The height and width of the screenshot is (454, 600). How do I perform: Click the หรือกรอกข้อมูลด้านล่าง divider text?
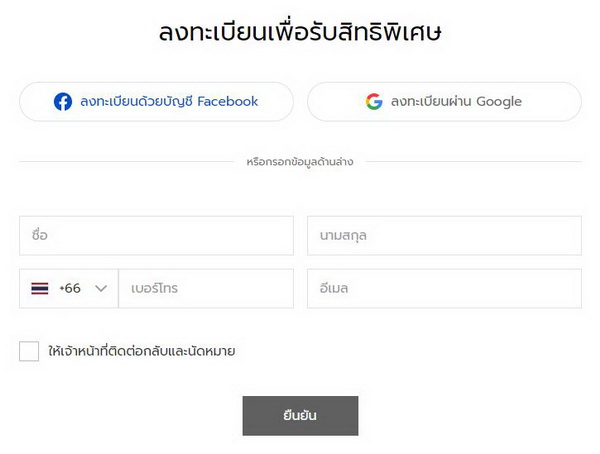(x=300, y=162)
